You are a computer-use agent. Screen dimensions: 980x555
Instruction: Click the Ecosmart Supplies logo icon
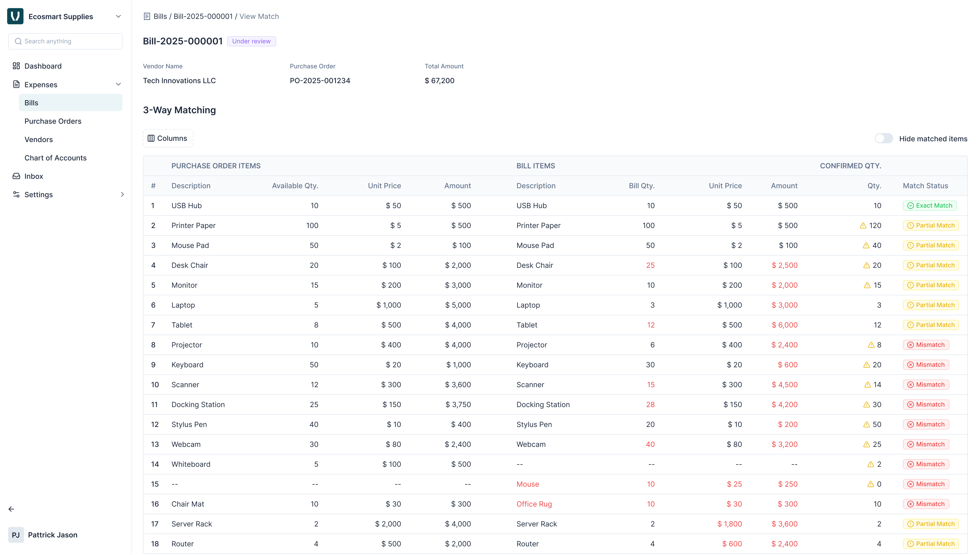15,16
